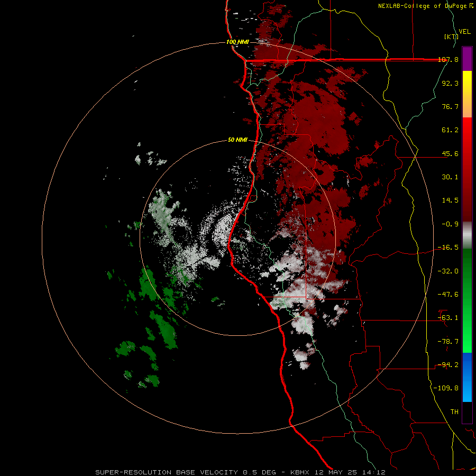Click the -0.9 velocity scale value
Image resolution: width=476 pixels, height=476 pixels.
point(450,224)
